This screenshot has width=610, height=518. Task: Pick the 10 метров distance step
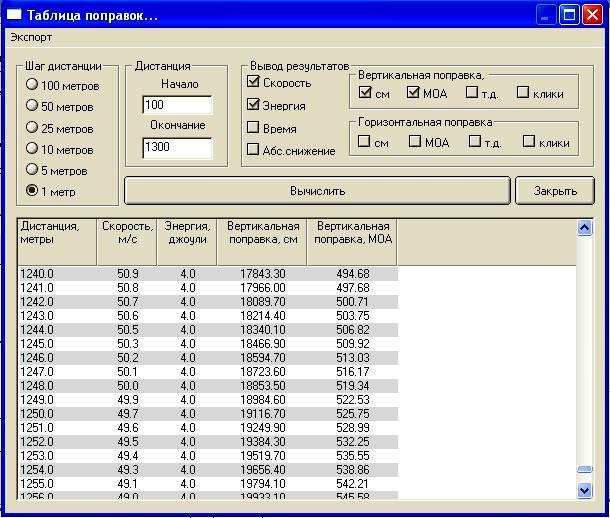click(x=33, y=149)
